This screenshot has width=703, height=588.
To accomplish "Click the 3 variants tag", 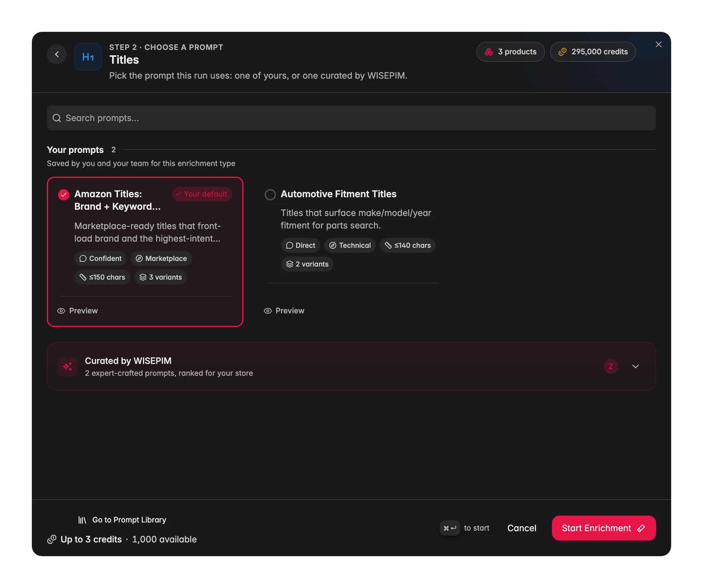I will (x=161, y=277).
